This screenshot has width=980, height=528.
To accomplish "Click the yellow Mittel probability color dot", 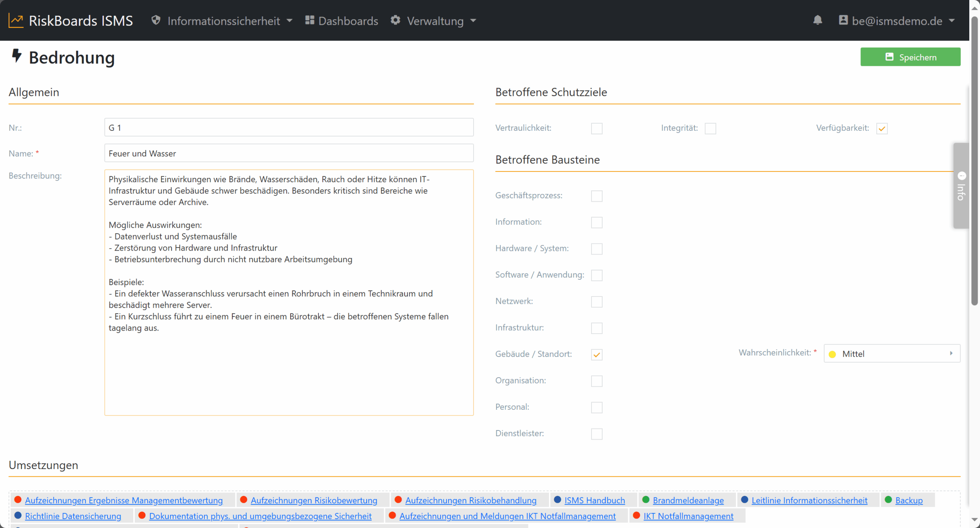I will pos(832,354).
